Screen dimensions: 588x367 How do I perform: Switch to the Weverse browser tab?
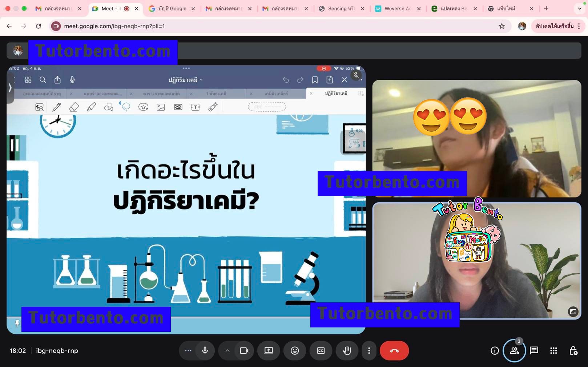coord(398,8)
